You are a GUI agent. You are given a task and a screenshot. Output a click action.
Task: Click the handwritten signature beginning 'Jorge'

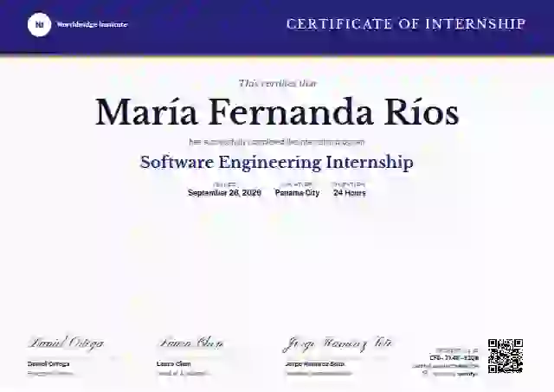pos(337,344)
